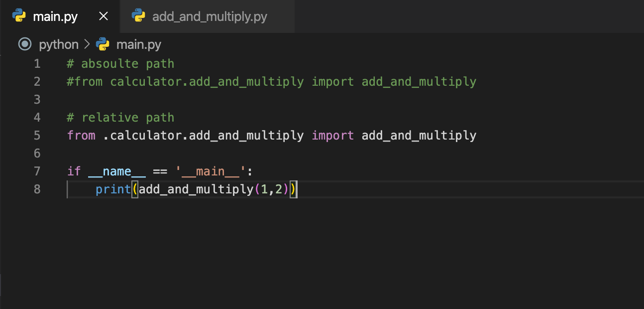The image size is (644, 309).
Task: Click the Python icon on main.py tab
Action: point(19,15)
